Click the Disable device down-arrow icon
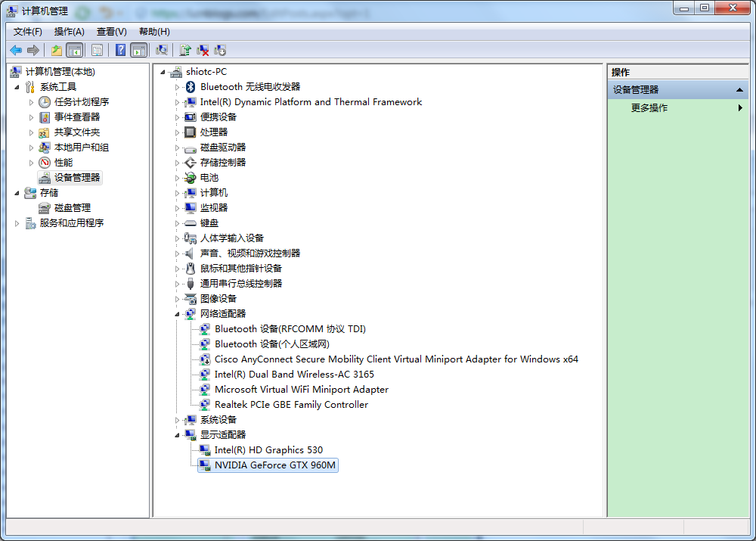This screenshot has height=541, width=756. 220,50
